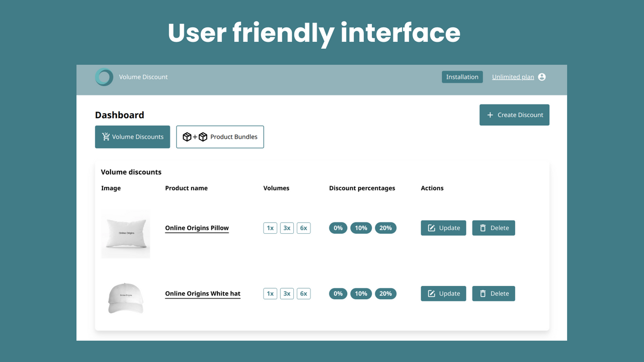
Task: Click the trash icon on White hat's Delete button
Action: tap(483, 293)
